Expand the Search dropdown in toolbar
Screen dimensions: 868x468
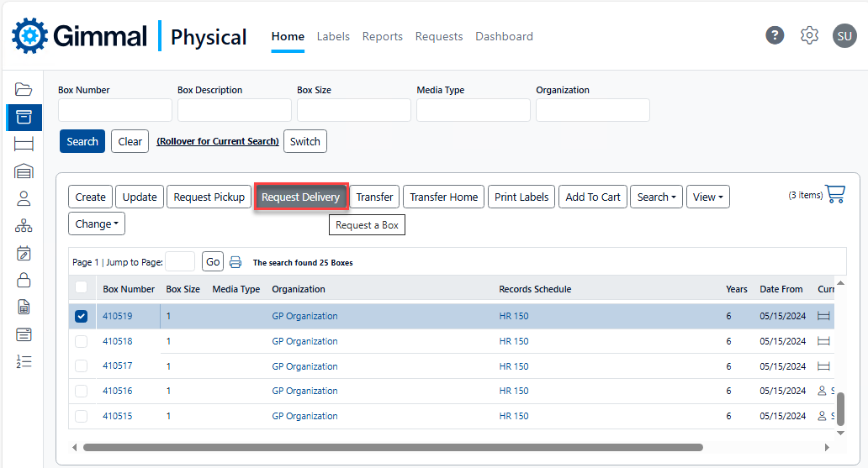pyautogui.click(x=655, y=197)
